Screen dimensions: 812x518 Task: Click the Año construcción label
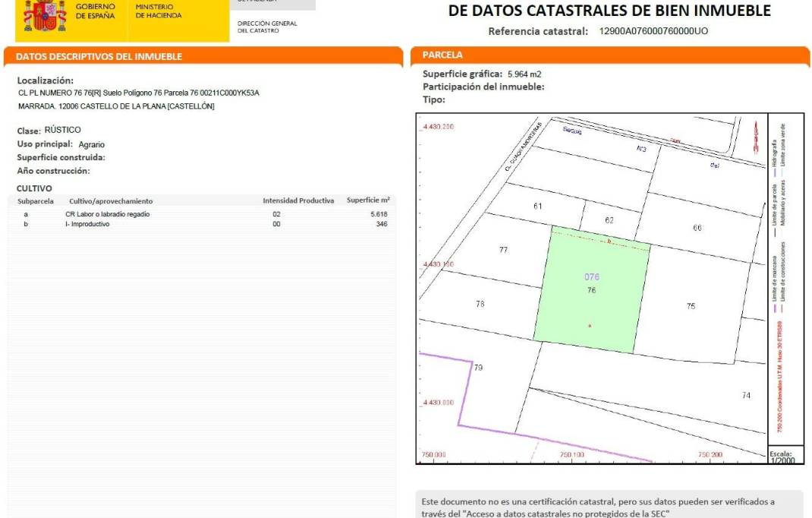pos(53,171)
